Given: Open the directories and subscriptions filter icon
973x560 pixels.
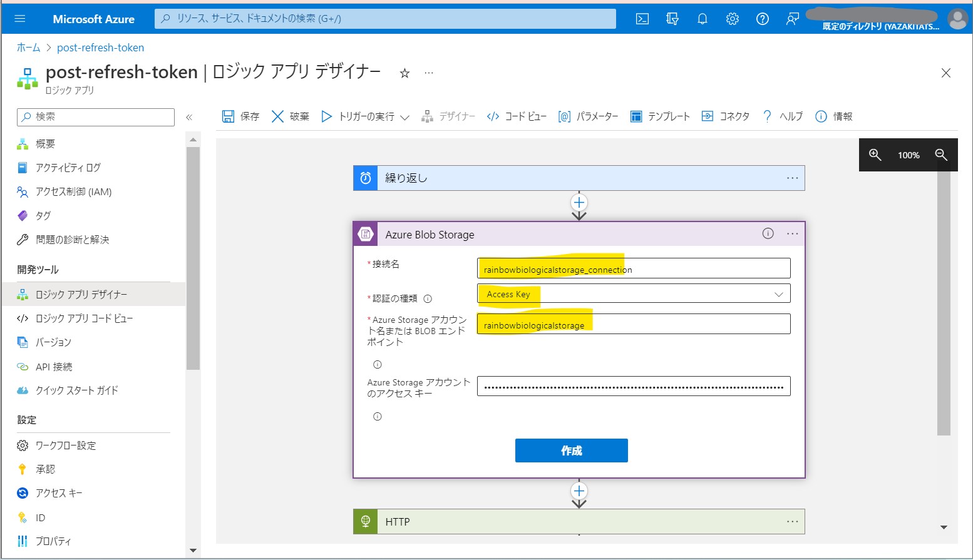Looking at the screenshot, I should [672, 19].
